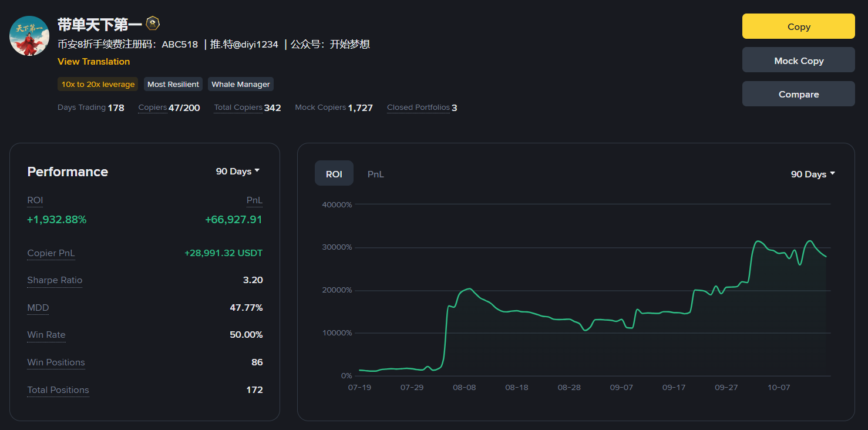Click the MDD metric label
Screen dimensions: 868x430
38,308
